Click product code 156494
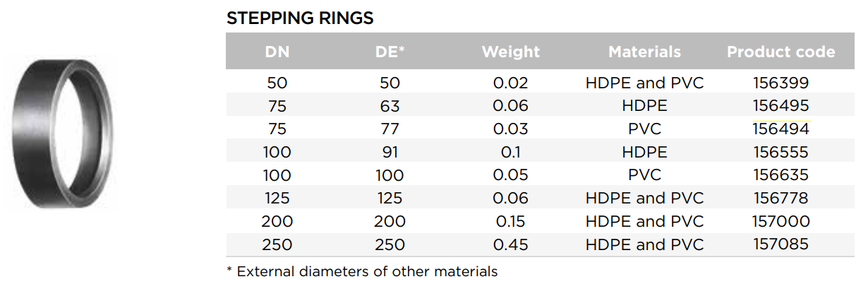 coord(780,129)
